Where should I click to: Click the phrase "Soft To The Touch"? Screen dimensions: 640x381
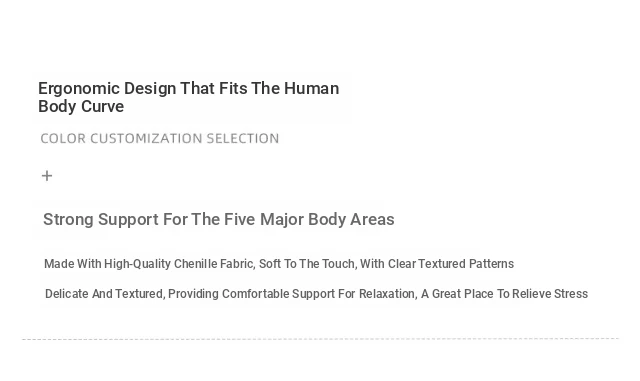(x=307, y=264)
